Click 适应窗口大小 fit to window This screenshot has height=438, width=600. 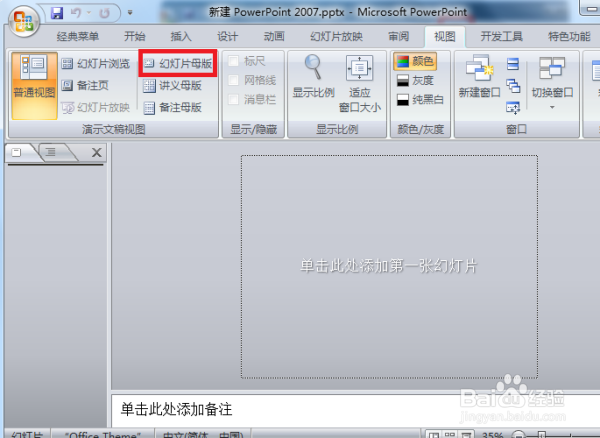point(359,83)
